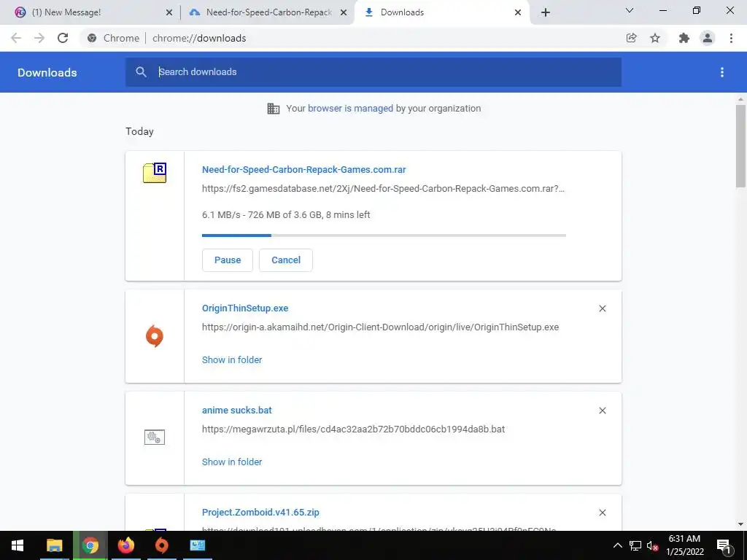The width and height of the screenshot is (747, 560).
Task: Click the browser back arrow
Action: pos(16,38)
